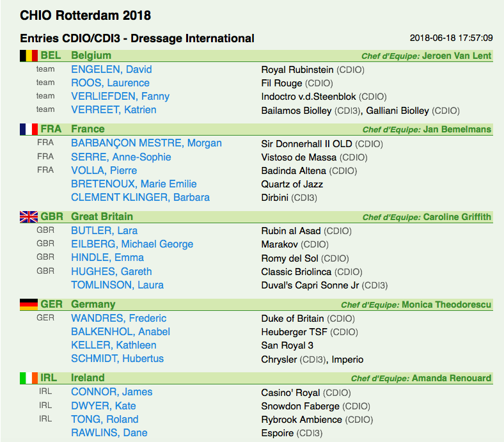
Task: Open RAWLINS, Dane rider link
Action: pyautogui.click(x=109, y=432)
